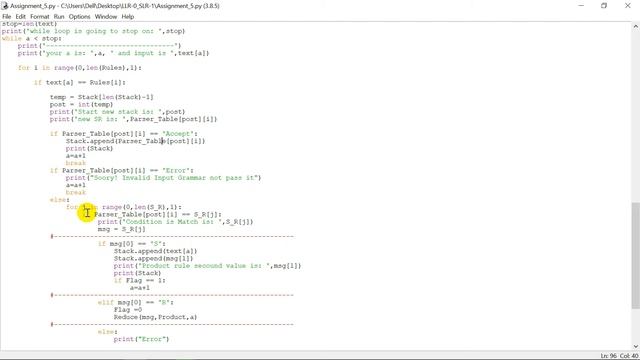The image size is (640, 360).
Task: Click 'Stack.append(Parser_Table[post][i])' line
Action: coord(136,141)
